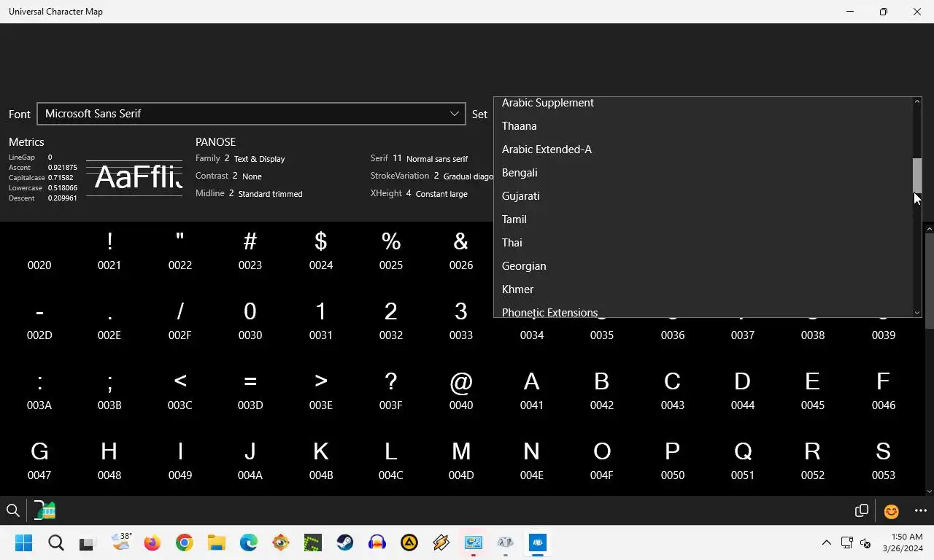Viewport: 934px width, 560px height.
Task: Launch Microsoft Edge from the taskbar
Action: [x=249, y=542]
